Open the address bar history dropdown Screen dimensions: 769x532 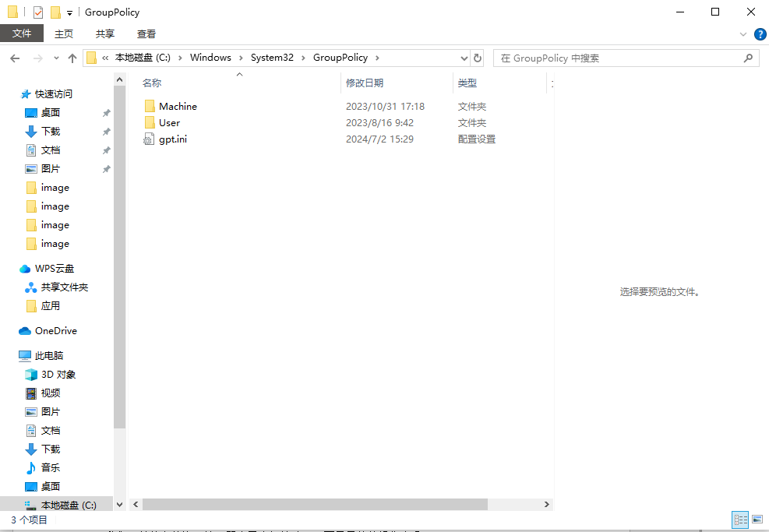click(464, 57)
